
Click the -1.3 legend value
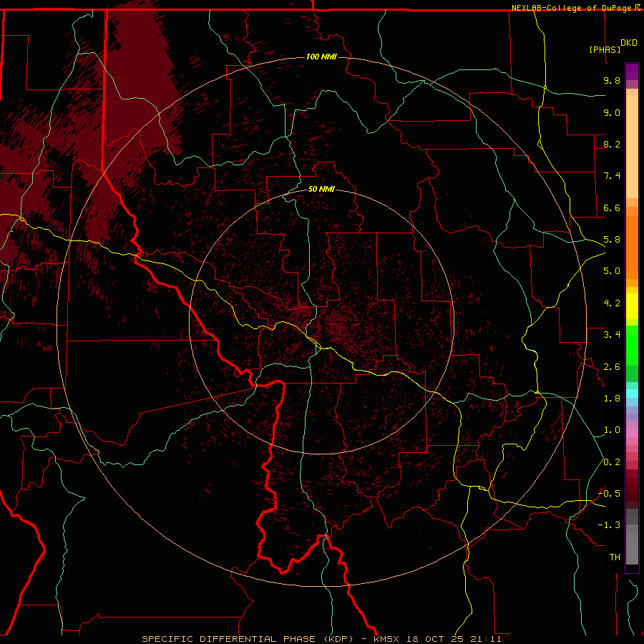[x=609, y=525]
